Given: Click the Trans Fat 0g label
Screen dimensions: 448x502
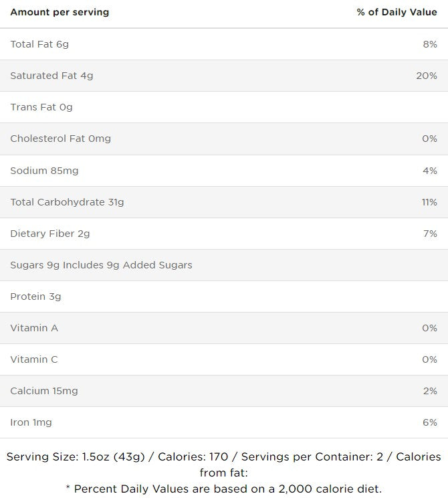Looking at the screenshot, I should pos(41,107).
